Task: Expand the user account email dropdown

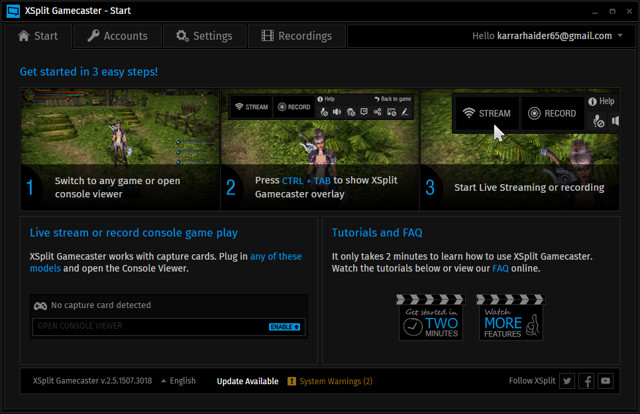Action: pos(621,36)
